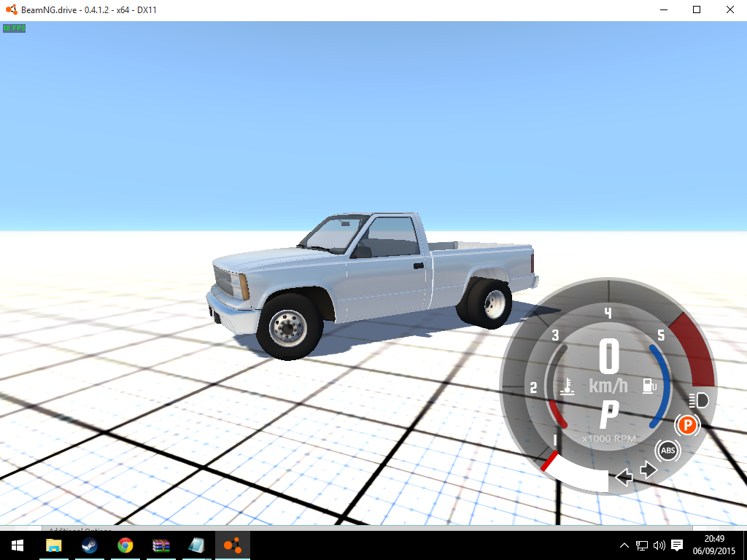747x560 pixels.
Task: Open Steam from the taskbar
Action: (89, 545)
